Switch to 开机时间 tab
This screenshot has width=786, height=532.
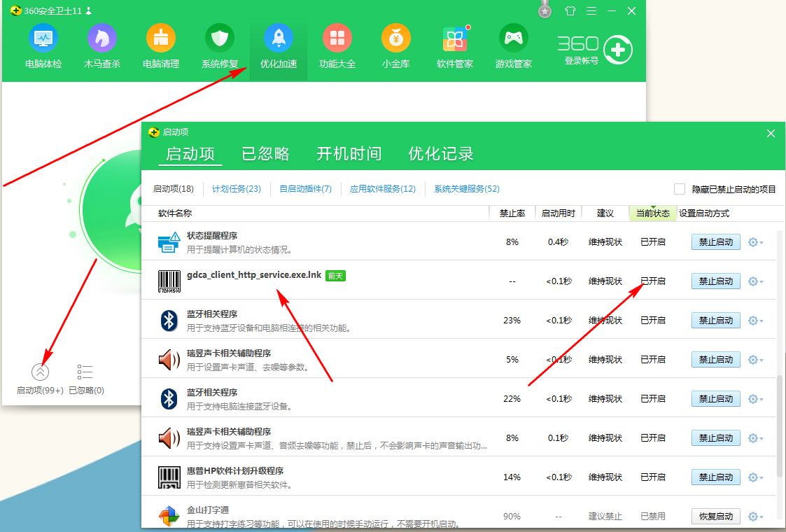click(x=349, y=154)
